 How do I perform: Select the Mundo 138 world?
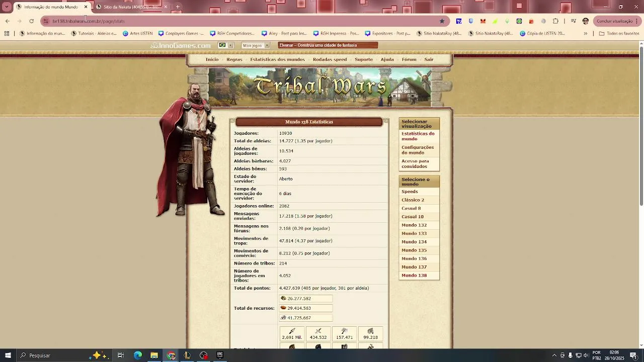[414, 276]
